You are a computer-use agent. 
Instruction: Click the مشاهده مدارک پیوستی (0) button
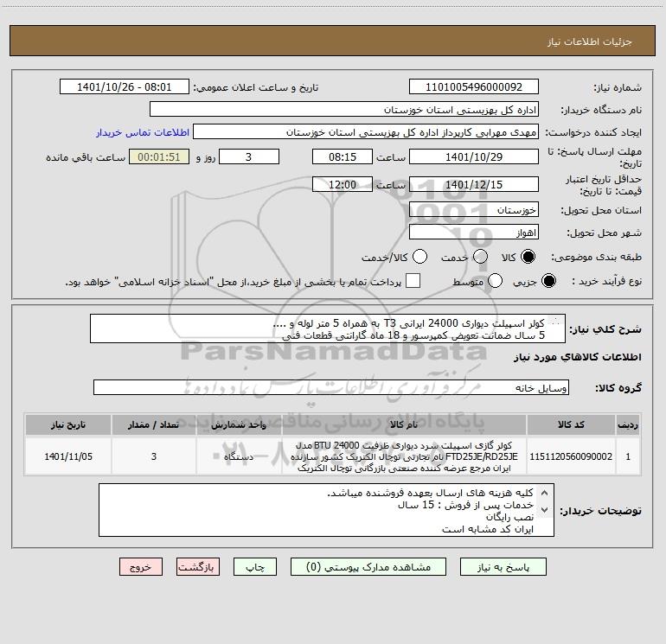point(368,567)
